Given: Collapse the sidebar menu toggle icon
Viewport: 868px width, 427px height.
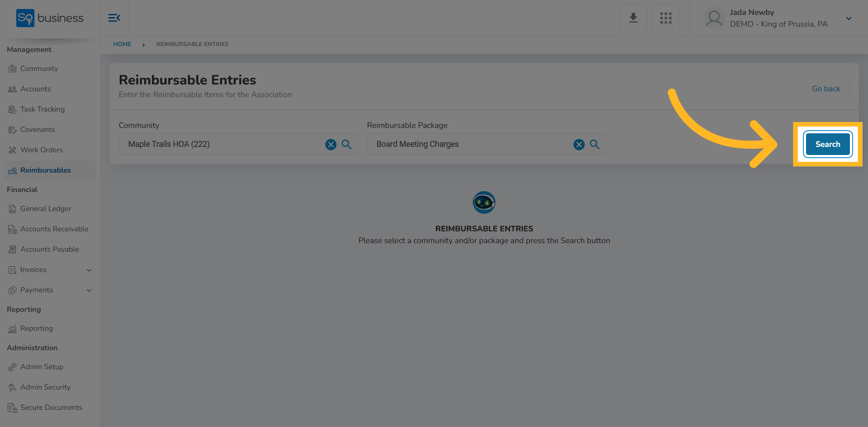Looking at the screenshot, I should point(114,18).
